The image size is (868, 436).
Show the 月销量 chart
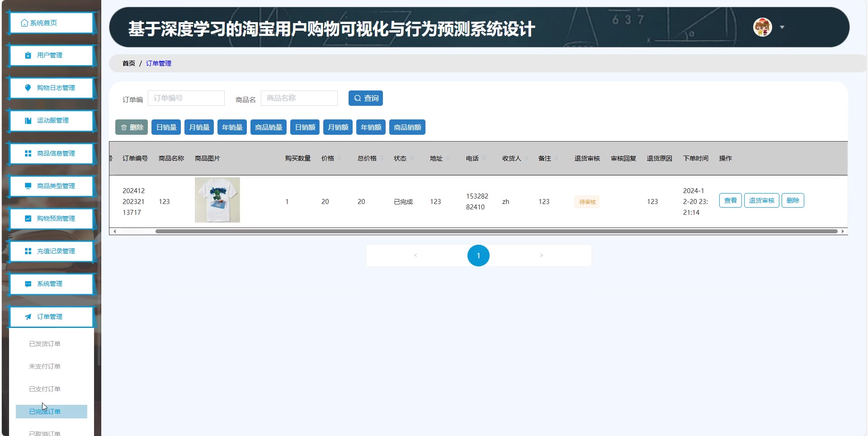click(199, 128)
